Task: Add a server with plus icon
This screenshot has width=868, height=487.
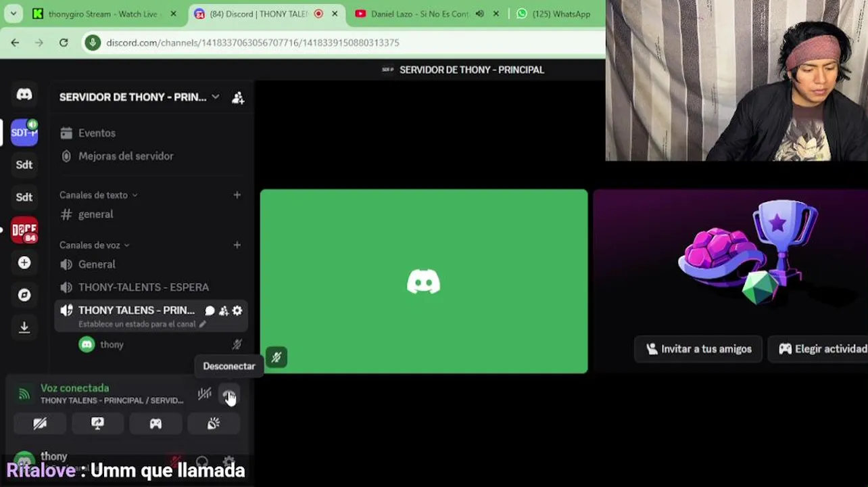Action: [x=24, y=262]
